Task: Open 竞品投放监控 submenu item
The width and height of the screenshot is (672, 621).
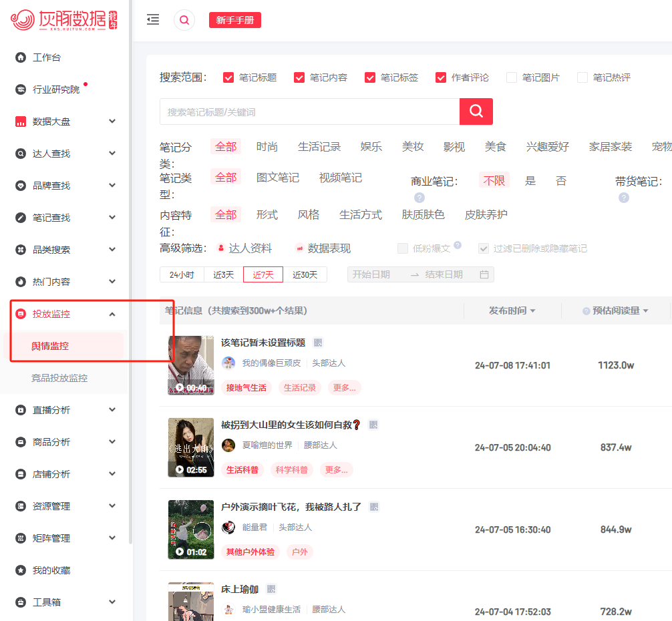Action: coord(59,378)
